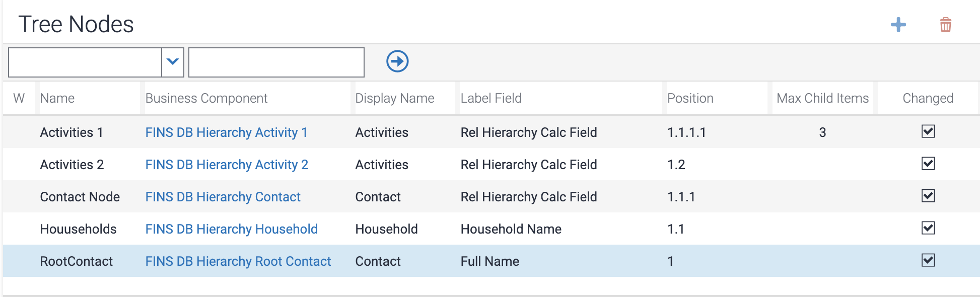Click the search field combo box
Viewport: 980px width, 297px height.
[x=85, y=62]
